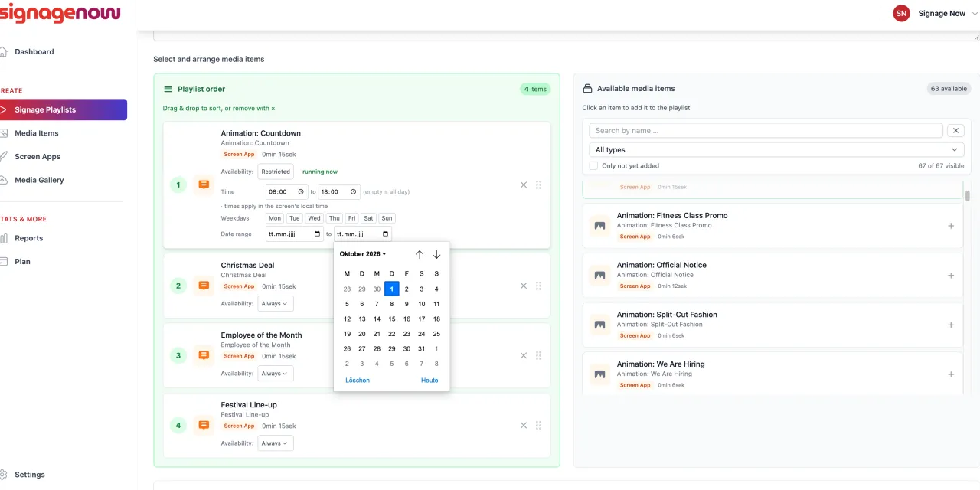Expand the Oktober 2026 month selector
Image resolution: width=980 pixels, height=490 pixels.
[x=363, y=254]
